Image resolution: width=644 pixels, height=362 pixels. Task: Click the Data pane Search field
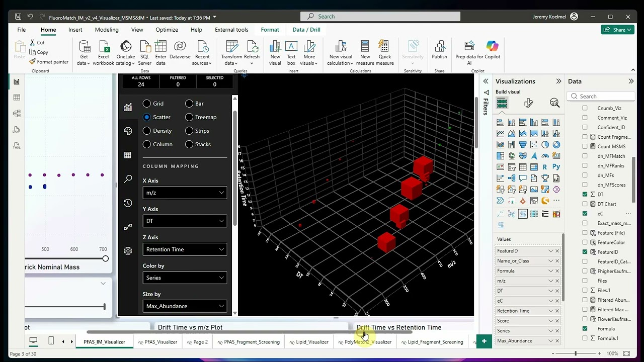[x=601, y=97]
